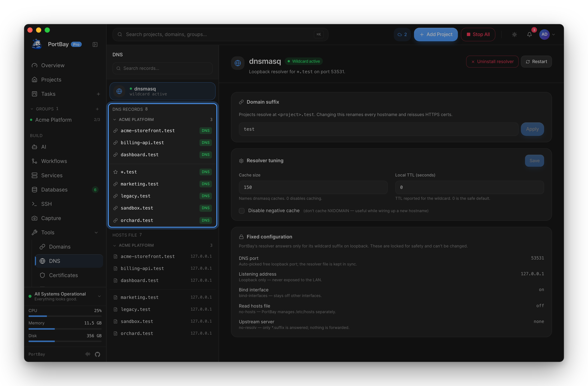Click the Add Project button
This screenshot has height=386, width=588.
[436, 35]
